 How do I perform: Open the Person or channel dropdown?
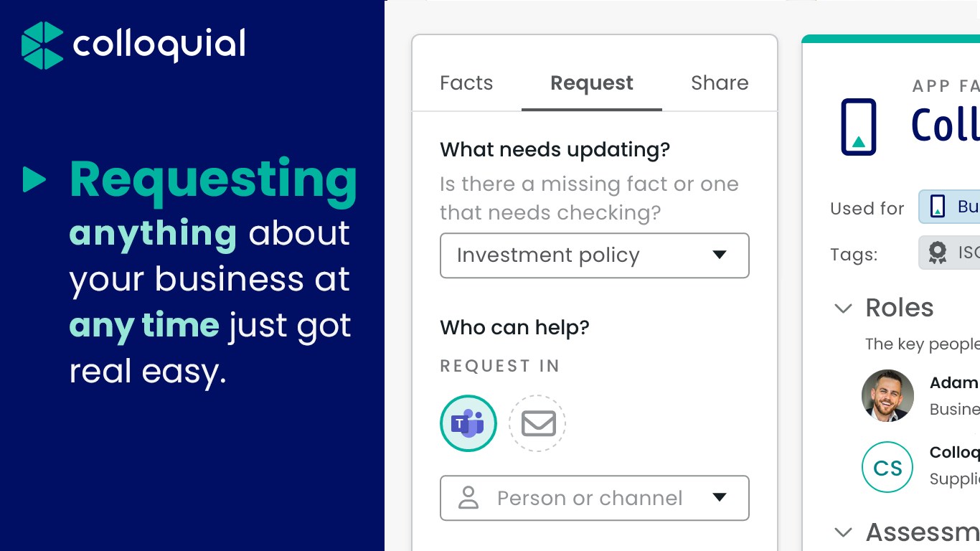[719, 498]
